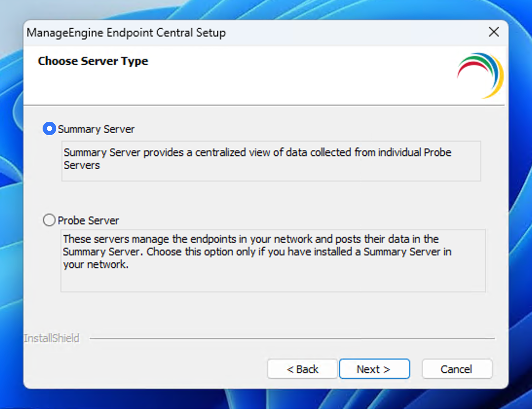Screen dimensions: 532x409
Task: Go to previous step via < Back
Action: pos(302,369)
